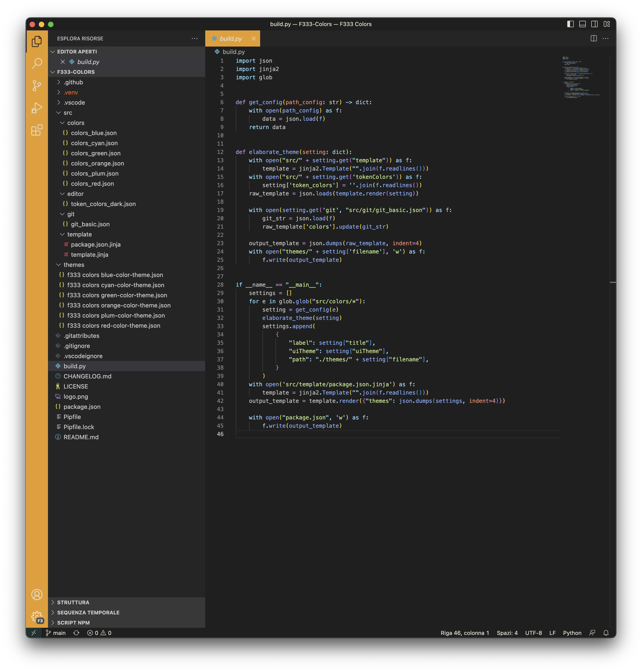Open the Extensions view
Viewport: 642px width, 672px height.
[37, 130]
